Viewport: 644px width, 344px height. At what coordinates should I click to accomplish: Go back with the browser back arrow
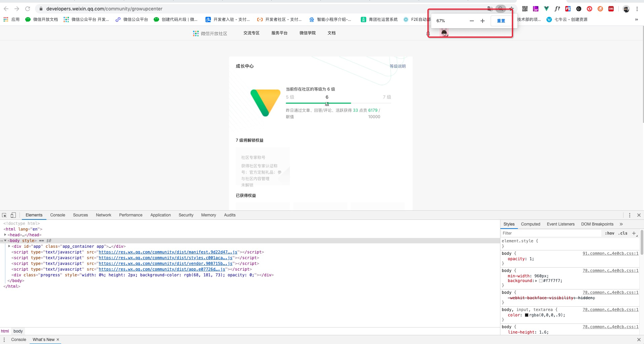coord(6,9)
